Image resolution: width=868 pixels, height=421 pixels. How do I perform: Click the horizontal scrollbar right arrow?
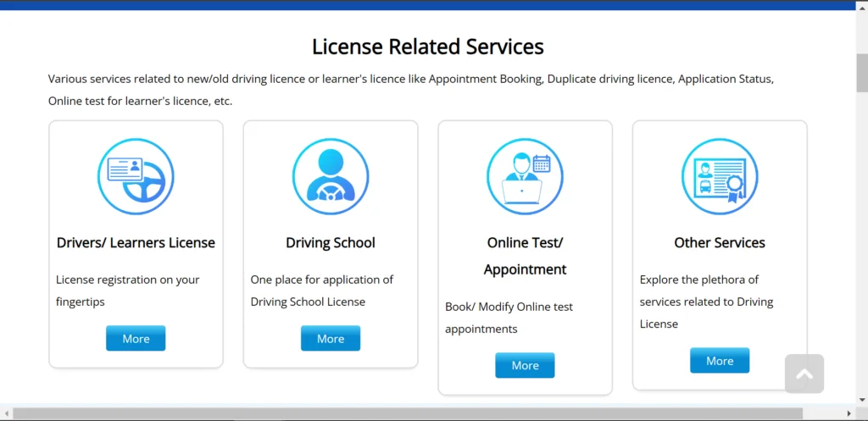pos(849,414)
